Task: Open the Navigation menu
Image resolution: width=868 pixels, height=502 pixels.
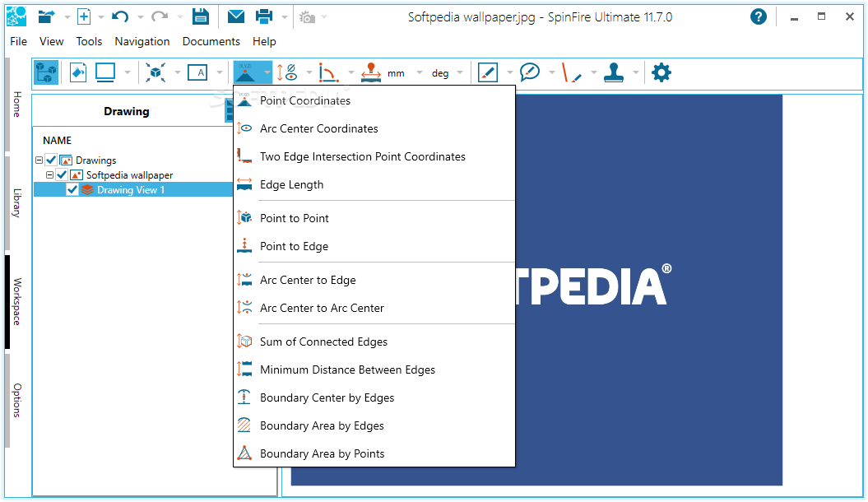Action: 142,41
